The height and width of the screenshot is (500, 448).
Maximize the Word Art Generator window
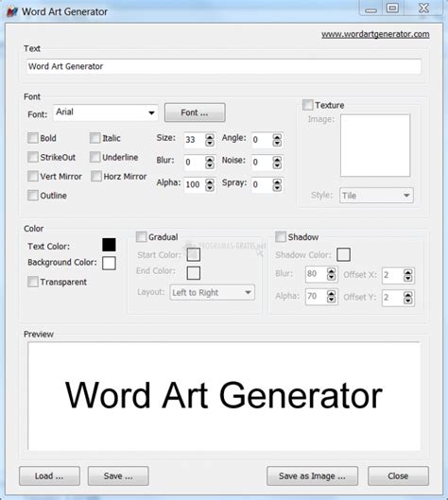(x=393, y=8)
